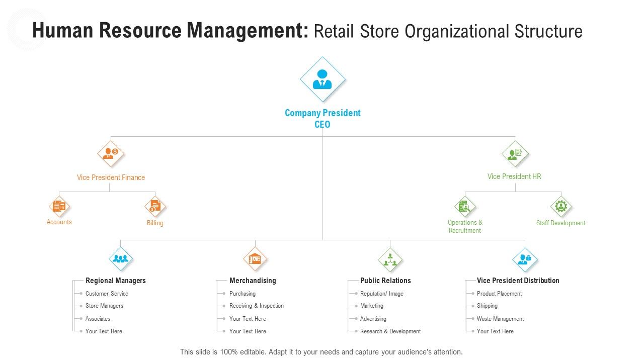The width and height of the screenshot is (644, 362).
Task: Click the Waste Management list item
Action: 500,319
